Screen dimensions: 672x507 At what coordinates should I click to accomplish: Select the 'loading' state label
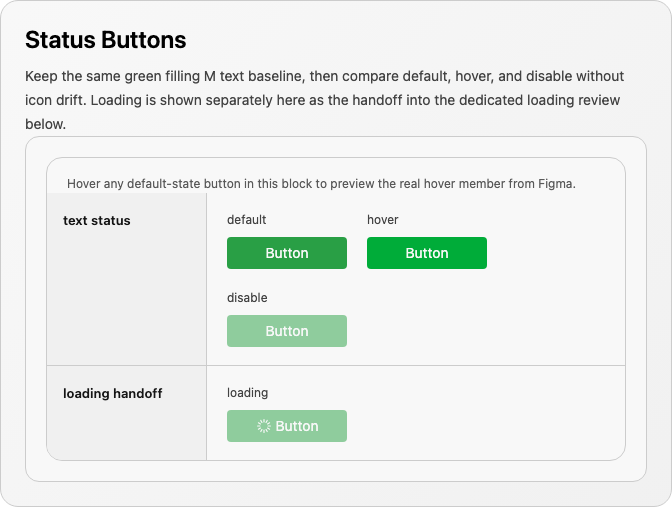(248, 393)
